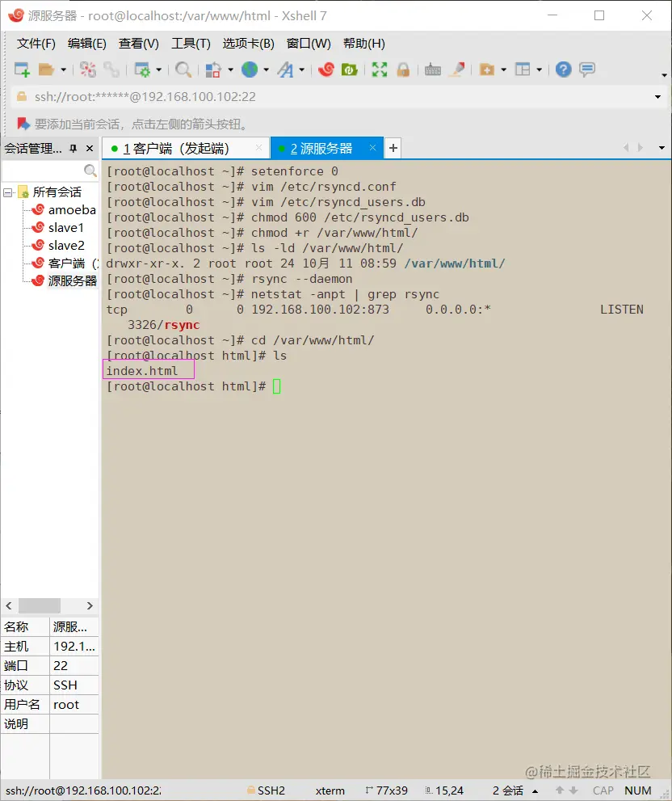The height and width of the screenshot is (801, 672).
Task: Click the 主机 property value 192.1...
Action: (x=74, y=646)
